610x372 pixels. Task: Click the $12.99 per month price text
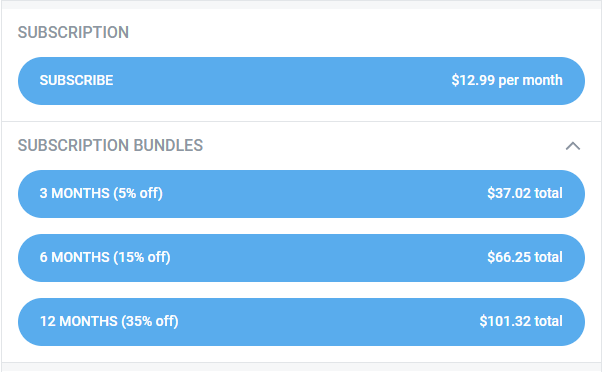(507, 81)
